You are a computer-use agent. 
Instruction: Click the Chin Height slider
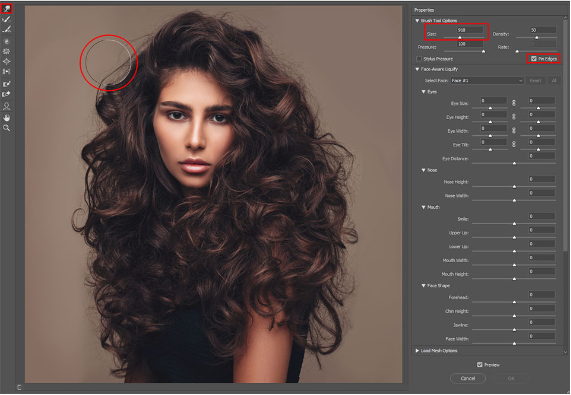[514, 316]
